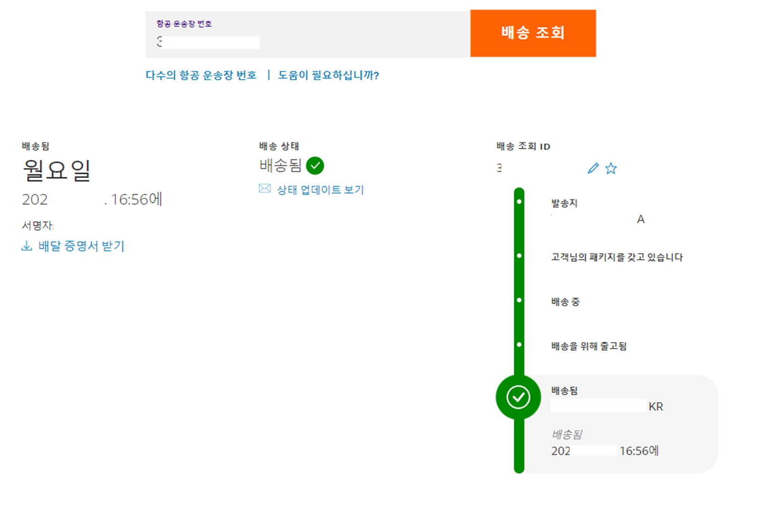Click the download icon next to 배달 증명서 받기

27,246
